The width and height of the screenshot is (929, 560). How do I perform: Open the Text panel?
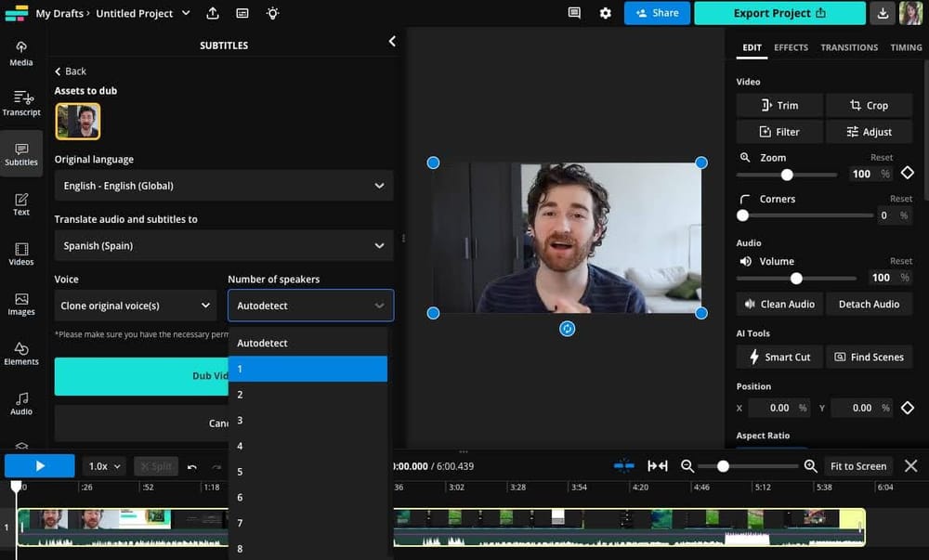(x=21, y=204)
